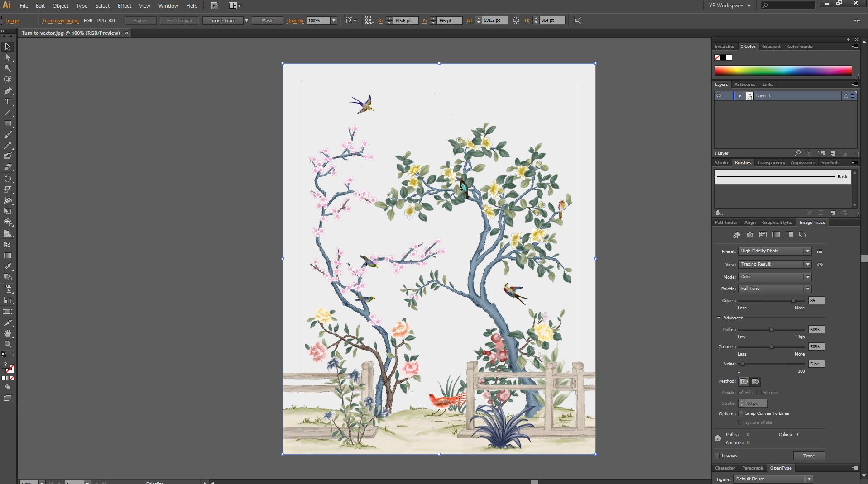Screen dimensions: 868x484
Task: Toggle the tracing result view eye icon
Action: tap(820, 265)
